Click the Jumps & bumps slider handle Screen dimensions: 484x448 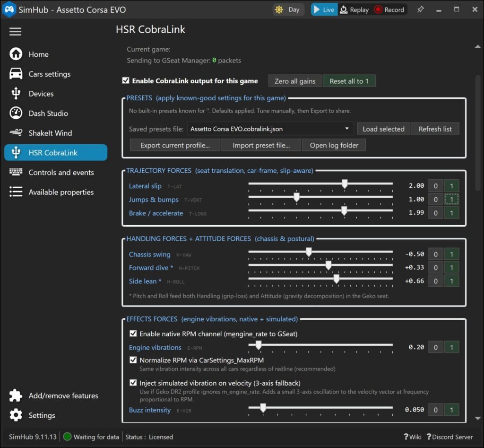click(x=296, y=197)
